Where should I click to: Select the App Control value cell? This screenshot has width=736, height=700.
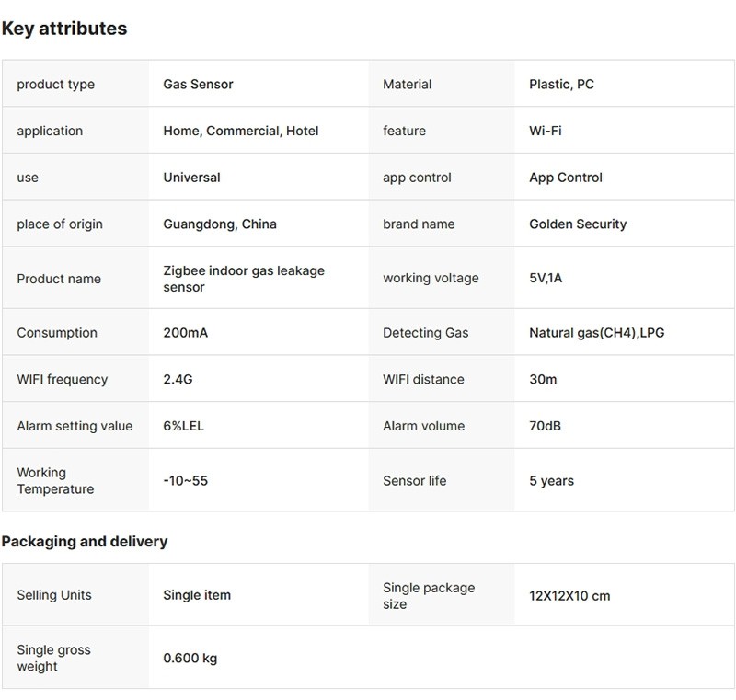pyautogui.click(x=565, y=178)
